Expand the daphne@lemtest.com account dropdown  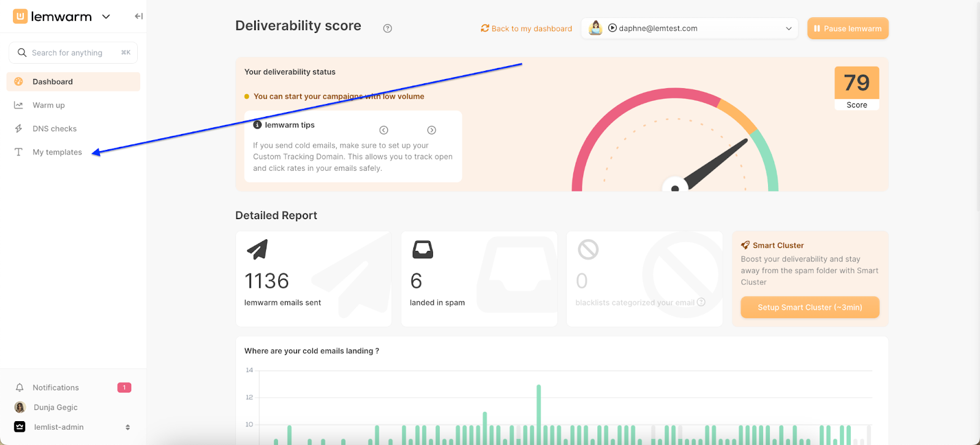788,28
